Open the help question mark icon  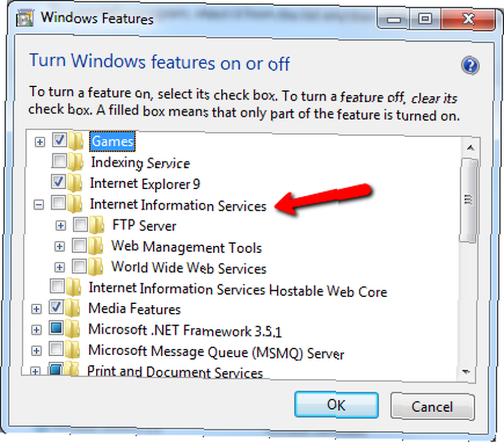pos(470,66)
